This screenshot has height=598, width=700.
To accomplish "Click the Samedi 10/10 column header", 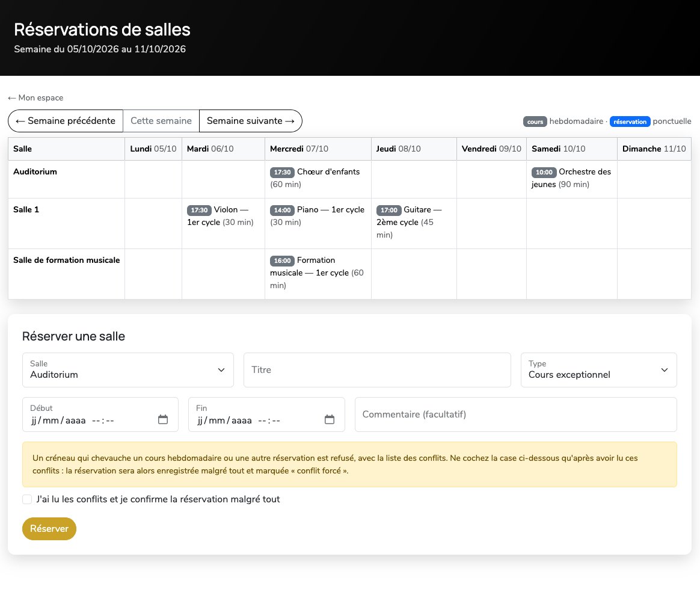I will pyautogui.click(x=572, y=149).
